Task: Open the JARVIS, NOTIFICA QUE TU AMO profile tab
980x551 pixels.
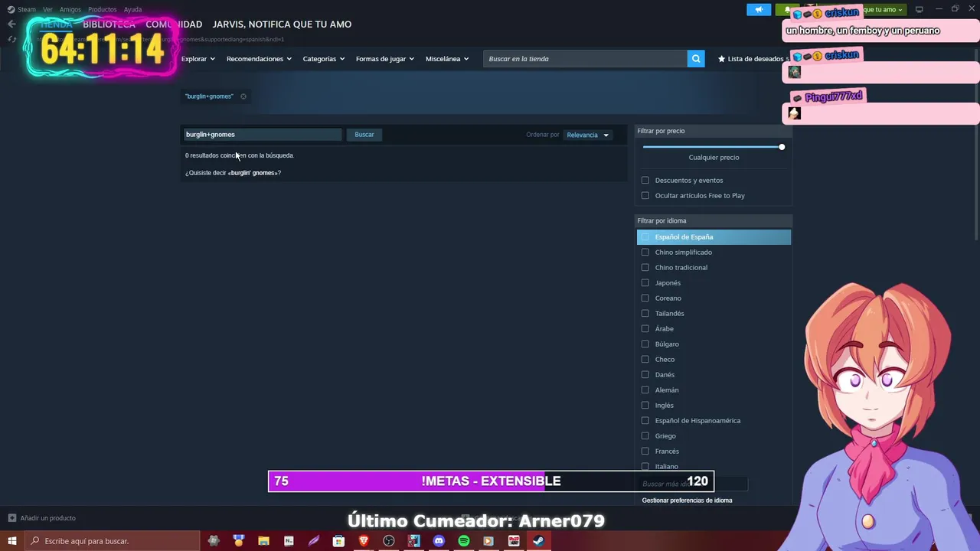Action: [282, 24]
